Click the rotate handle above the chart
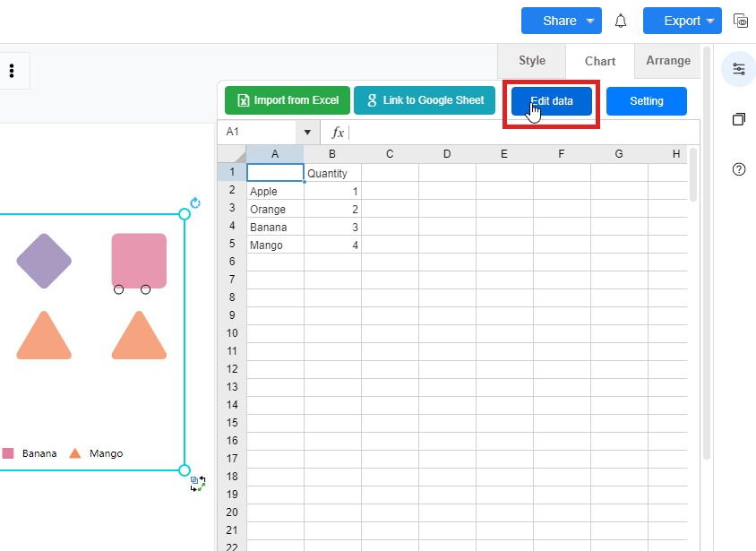 coord(195,203)
